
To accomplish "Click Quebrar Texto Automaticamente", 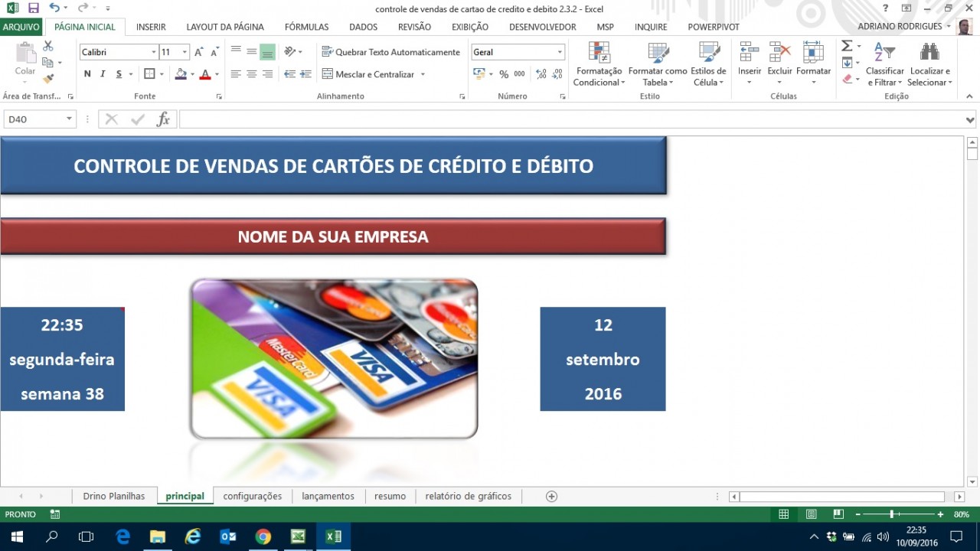I will (x=391, y=52).
